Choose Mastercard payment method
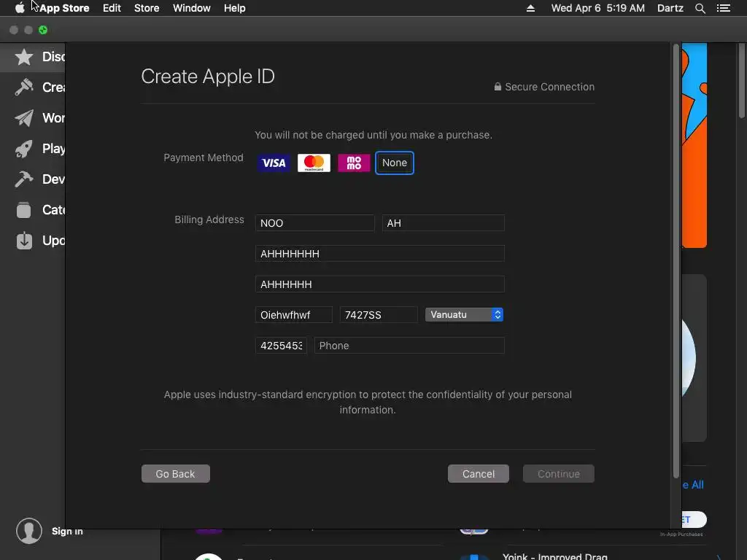This screenshot has width=747, height=560. (x=314, y=163)
